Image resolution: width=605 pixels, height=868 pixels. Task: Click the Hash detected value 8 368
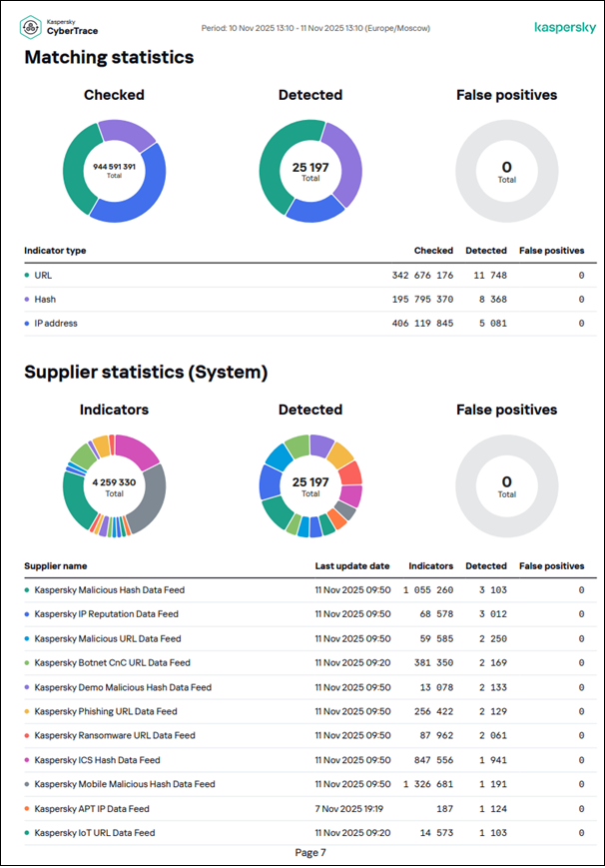[492, 300]
